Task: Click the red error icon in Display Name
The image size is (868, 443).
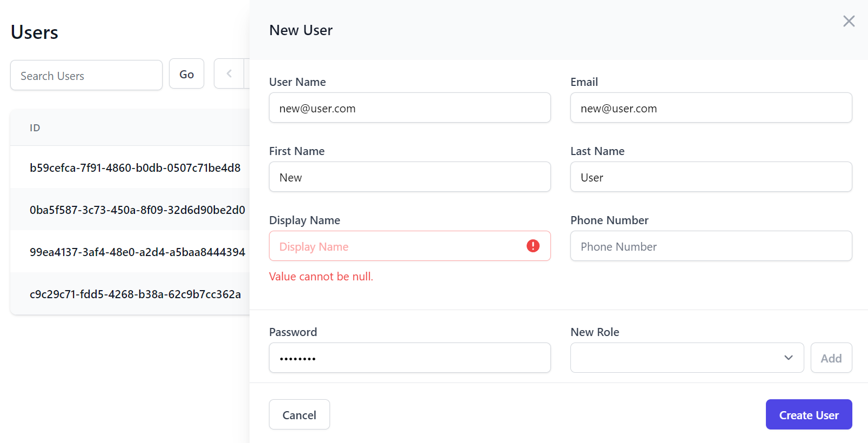Action: coord(533,246)
